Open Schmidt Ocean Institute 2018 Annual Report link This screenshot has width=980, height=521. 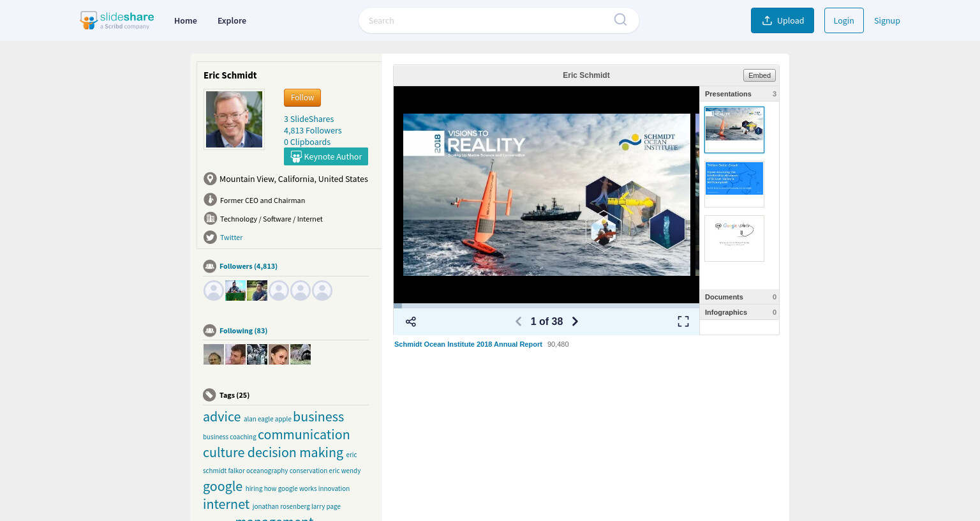click(x=468, y=344)
